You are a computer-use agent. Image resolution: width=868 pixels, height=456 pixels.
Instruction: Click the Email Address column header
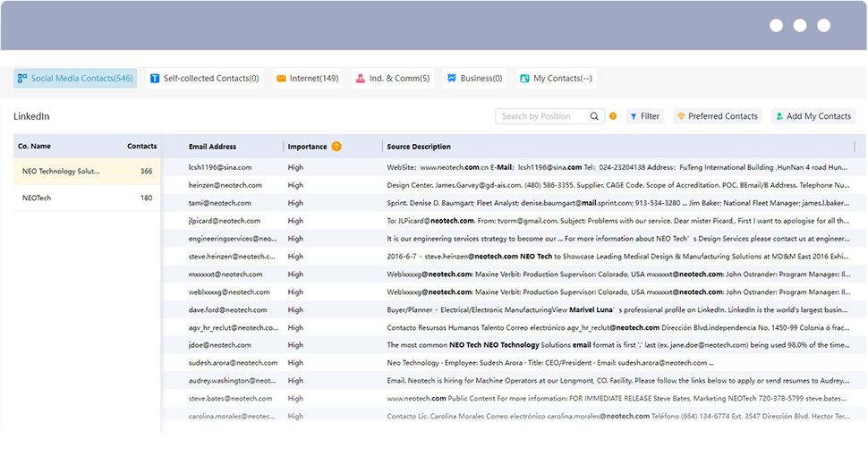tap(213, 147)
